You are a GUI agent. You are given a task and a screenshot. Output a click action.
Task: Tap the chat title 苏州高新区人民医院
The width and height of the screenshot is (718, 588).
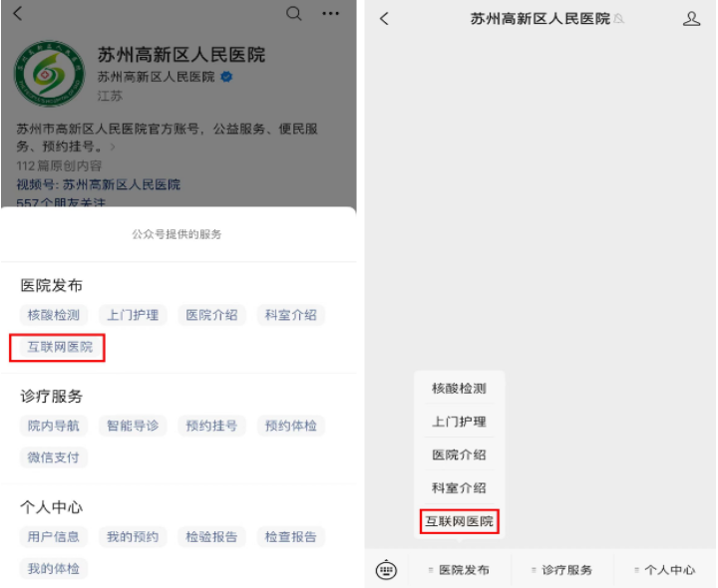(x=540, y=19)
